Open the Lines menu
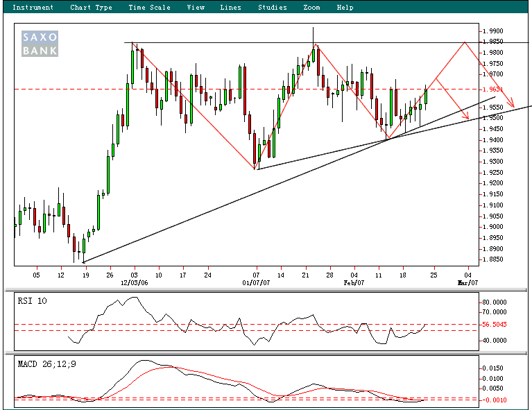Viewport: 532px width, 410px height. point(230,7)
